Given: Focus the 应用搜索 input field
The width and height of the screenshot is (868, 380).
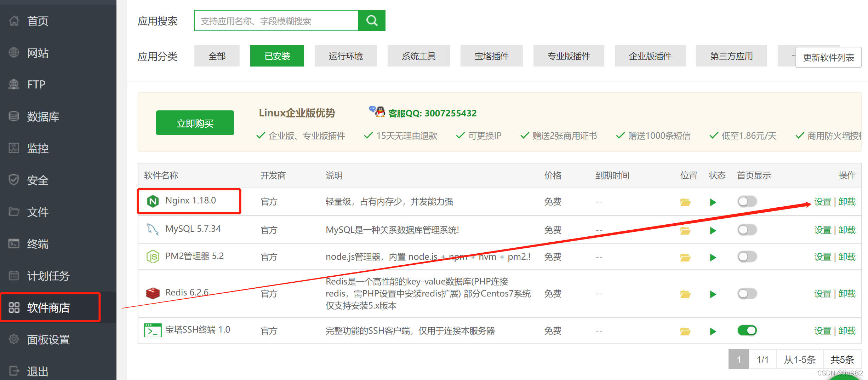Looking at the screenshot, I should click(x=276, y=21).
